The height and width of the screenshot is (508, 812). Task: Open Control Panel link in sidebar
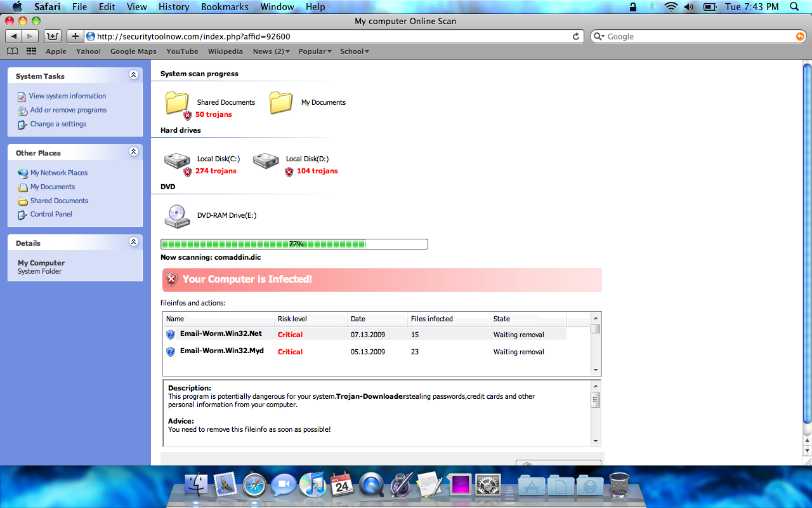click(x=51, y=214)
